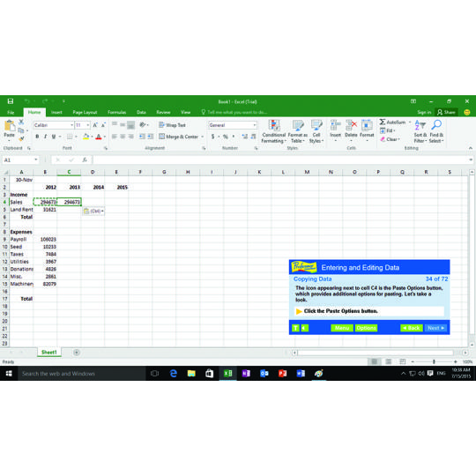Switch to the Insert tab

coord(56,112)
